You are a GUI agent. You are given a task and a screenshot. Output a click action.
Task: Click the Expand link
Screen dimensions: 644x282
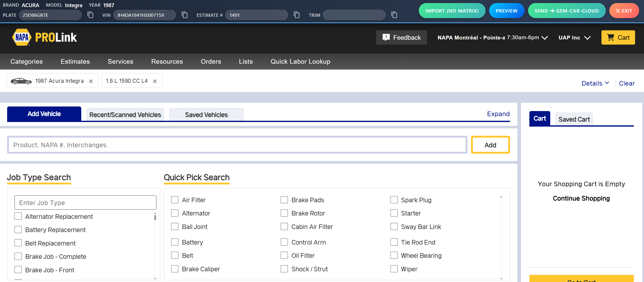coord(498,114)
